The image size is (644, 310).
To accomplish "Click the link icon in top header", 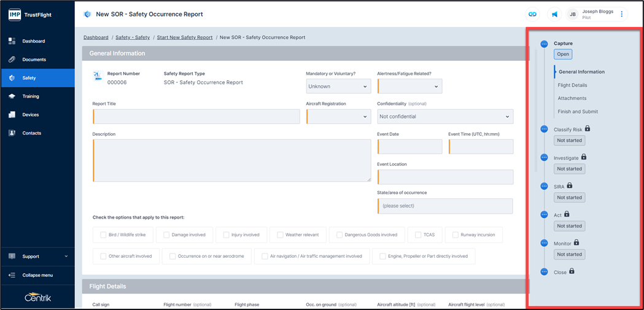I will (x=532, y=14).
